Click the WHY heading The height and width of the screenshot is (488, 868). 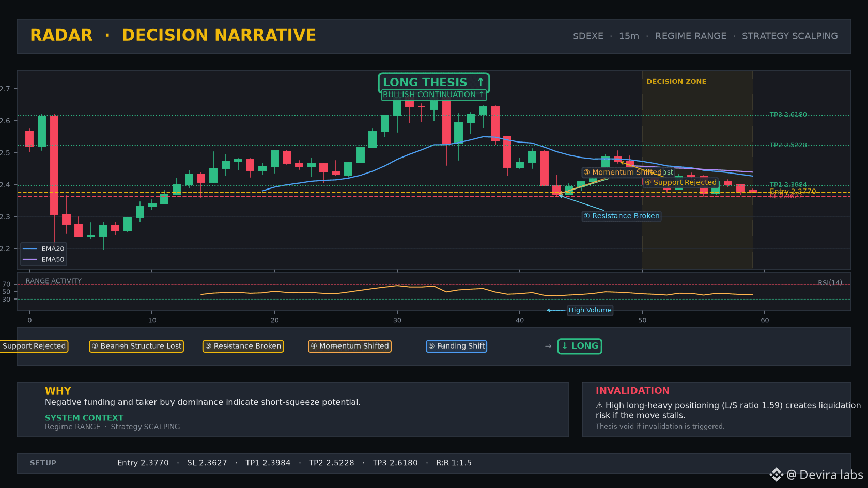click(x=58, y=391)
